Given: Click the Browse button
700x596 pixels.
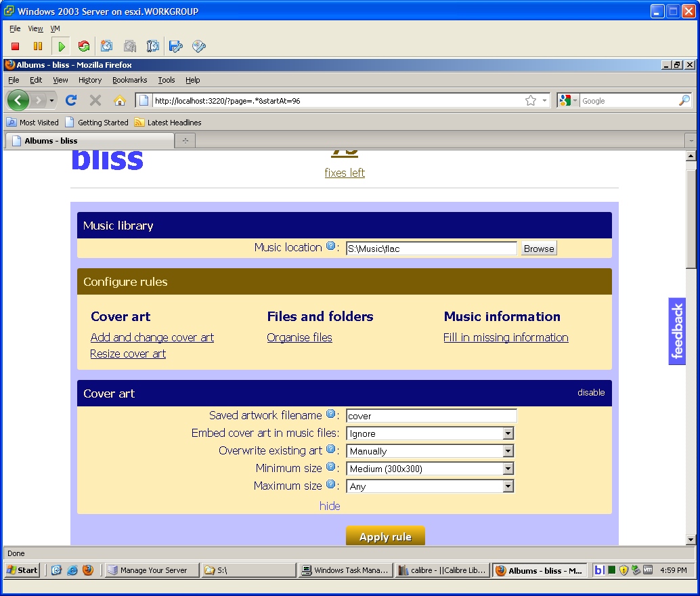Looking at the screenshot, I should point(539,249).
